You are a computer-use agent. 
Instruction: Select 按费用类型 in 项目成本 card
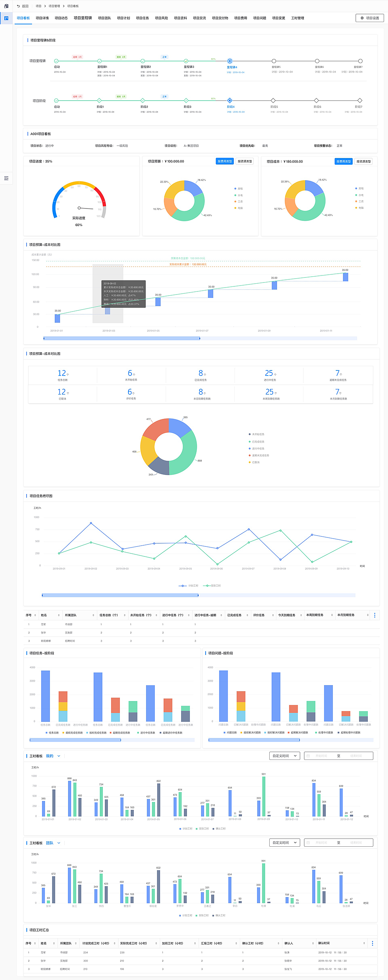tap(344, 162)
